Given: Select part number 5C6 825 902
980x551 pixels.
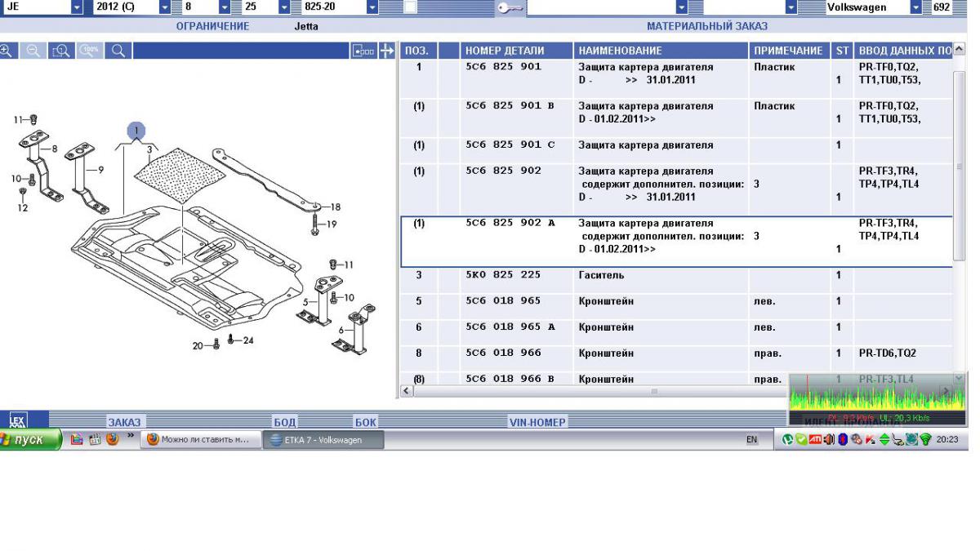Looking at the screenshot, I should click(x=504, y=171).
